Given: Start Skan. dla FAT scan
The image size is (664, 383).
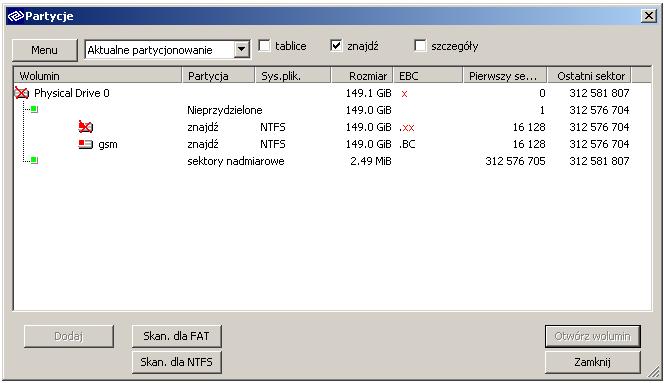Looking at the screenshot, I should (x=177, y=336).
